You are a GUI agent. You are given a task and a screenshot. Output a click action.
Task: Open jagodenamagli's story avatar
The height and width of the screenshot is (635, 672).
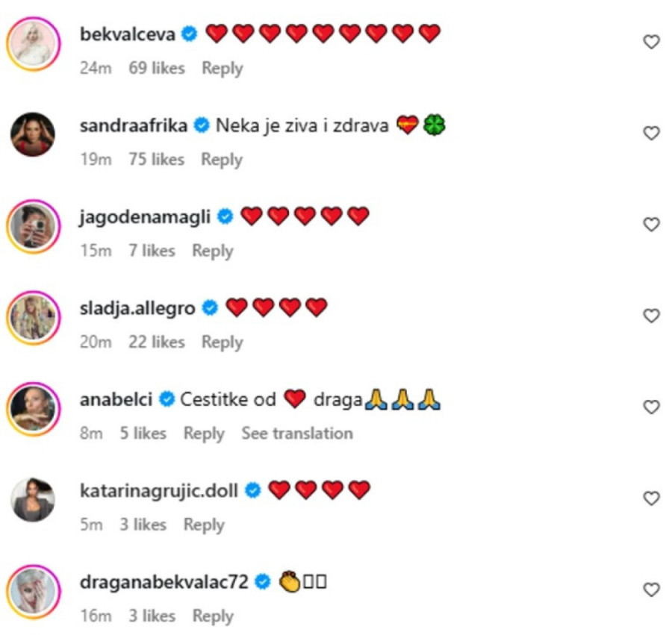pos(33,225)
